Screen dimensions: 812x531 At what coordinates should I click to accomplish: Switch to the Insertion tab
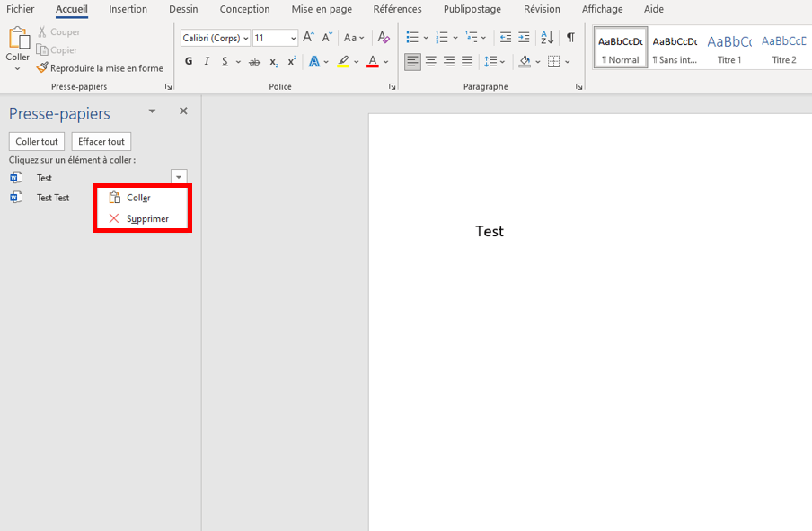128,9
